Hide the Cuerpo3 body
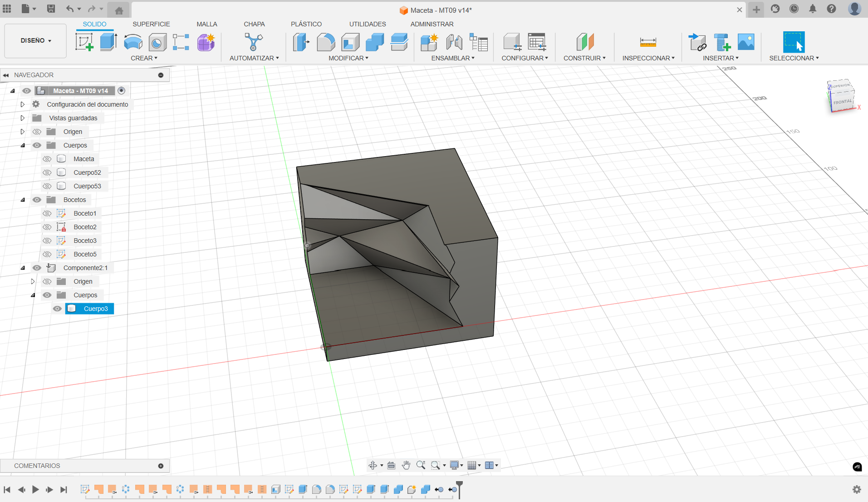Viewport: 868px width, 502px height. pos(57,309)
